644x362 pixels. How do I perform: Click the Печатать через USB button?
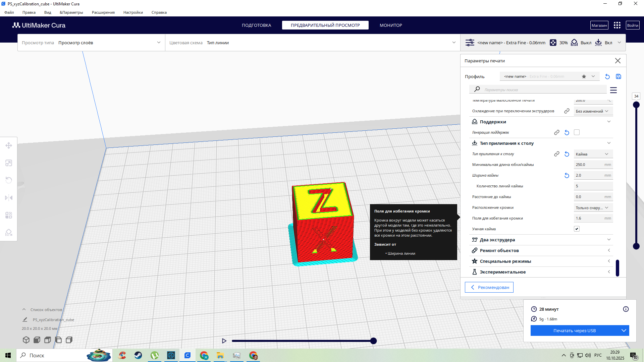[574, 330]
